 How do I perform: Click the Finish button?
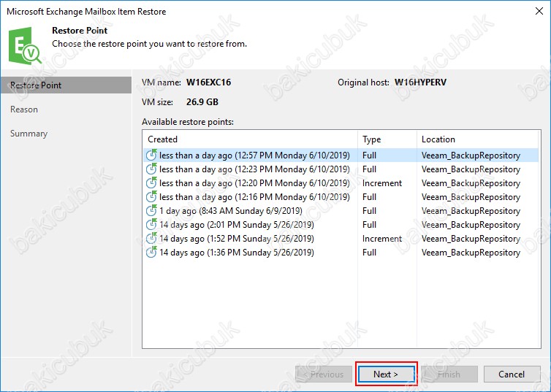449,374
